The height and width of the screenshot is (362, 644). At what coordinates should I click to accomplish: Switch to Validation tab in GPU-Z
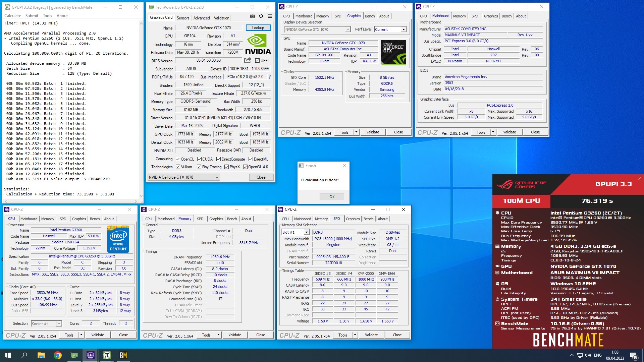tap(221, 18)
